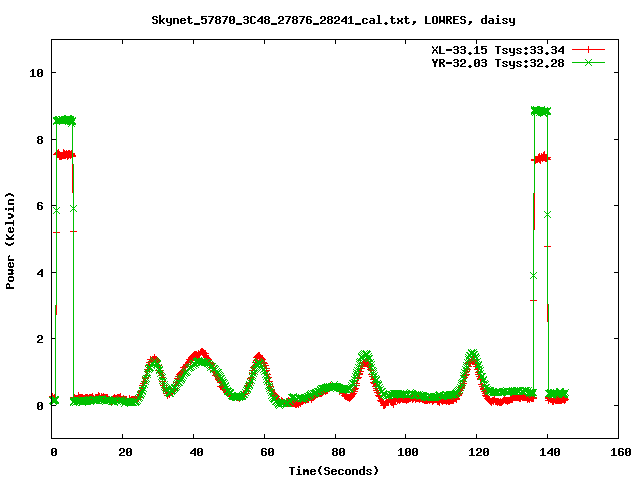Click x-axis tick label 40

[x=196, y=452]
